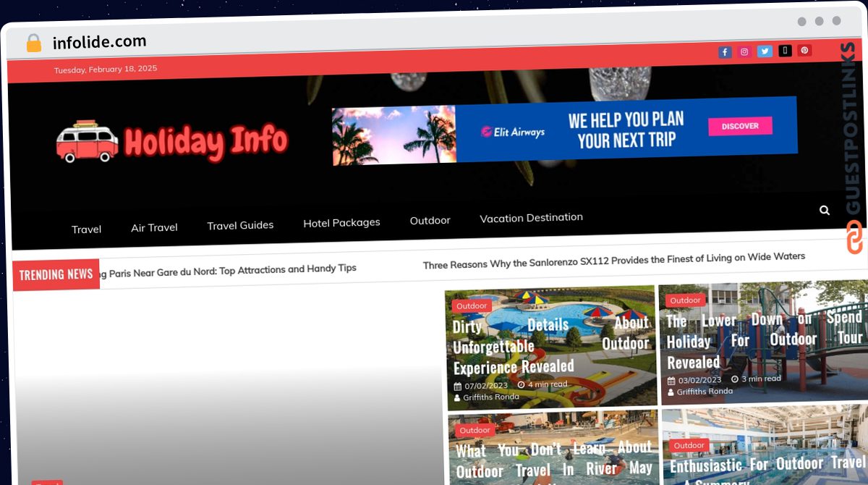Open the Paris Near Gare du Nord headline

[x=228, y=271]
